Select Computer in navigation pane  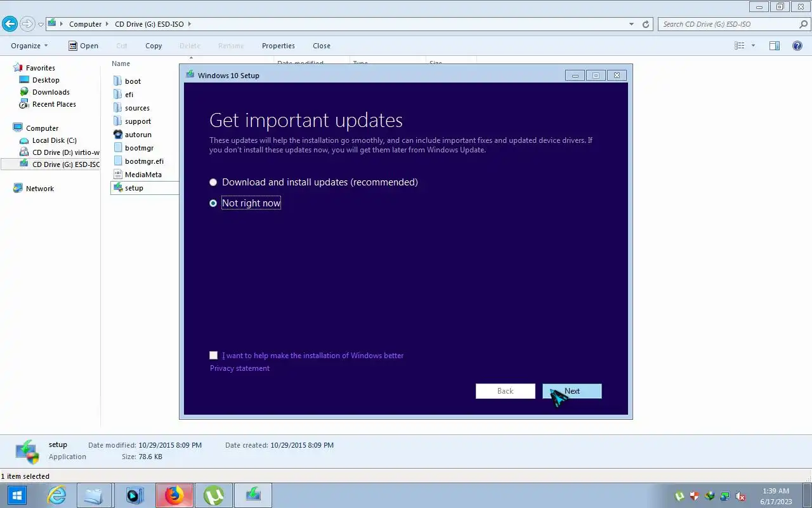(x=42, y=128)
